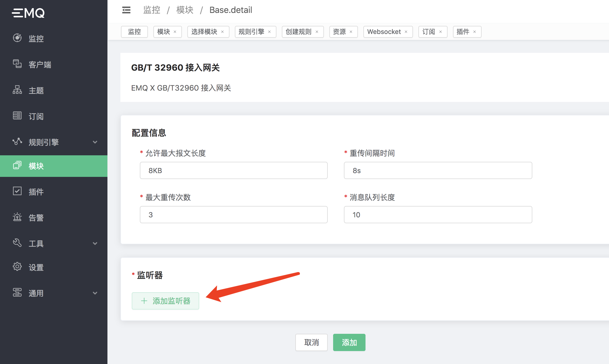Click the 重传间隔时间 input showing 8s
Viewport: 609px width, 364px height.
438,170
